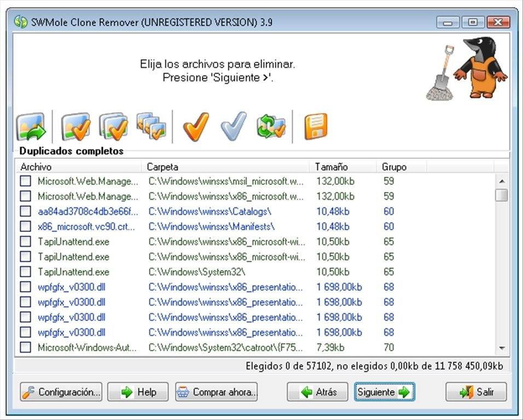Click group number 70 cell
The width and height of the screenshot is (523, 420).
click(388, 347)
